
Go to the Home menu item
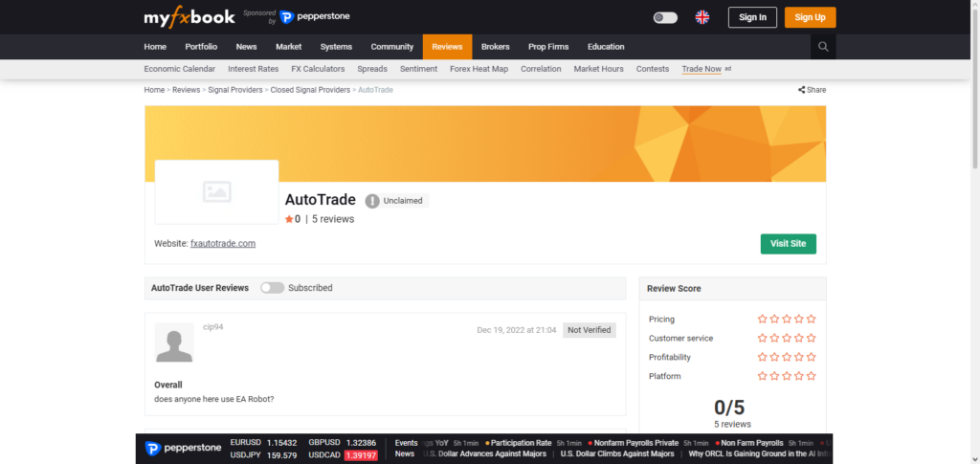155,47
